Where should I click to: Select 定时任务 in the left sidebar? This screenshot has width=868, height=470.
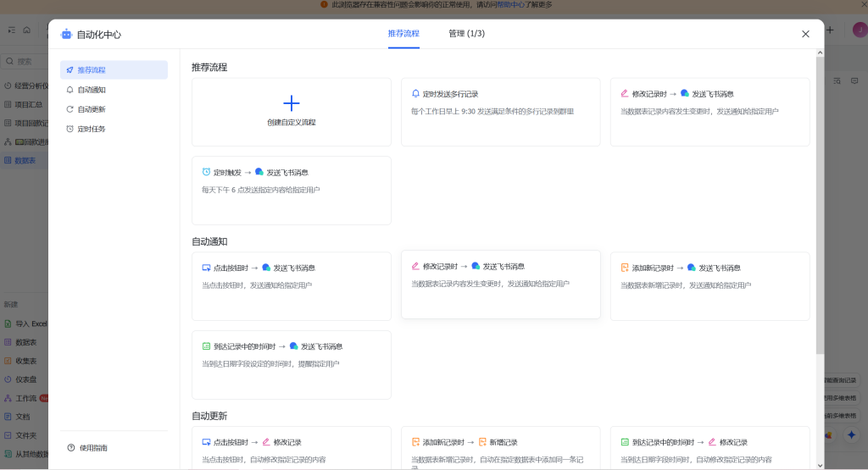pos(114,129)
